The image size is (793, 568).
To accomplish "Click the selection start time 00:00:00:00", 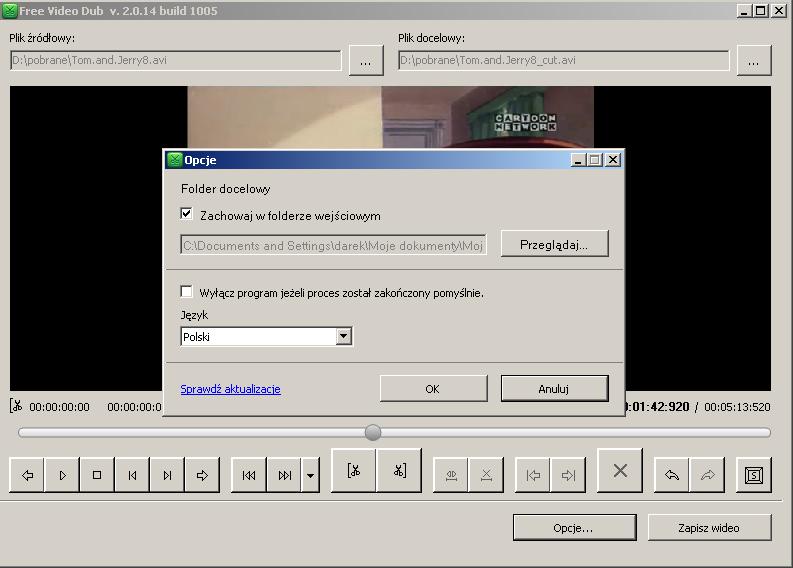I will tap(59, 407).
